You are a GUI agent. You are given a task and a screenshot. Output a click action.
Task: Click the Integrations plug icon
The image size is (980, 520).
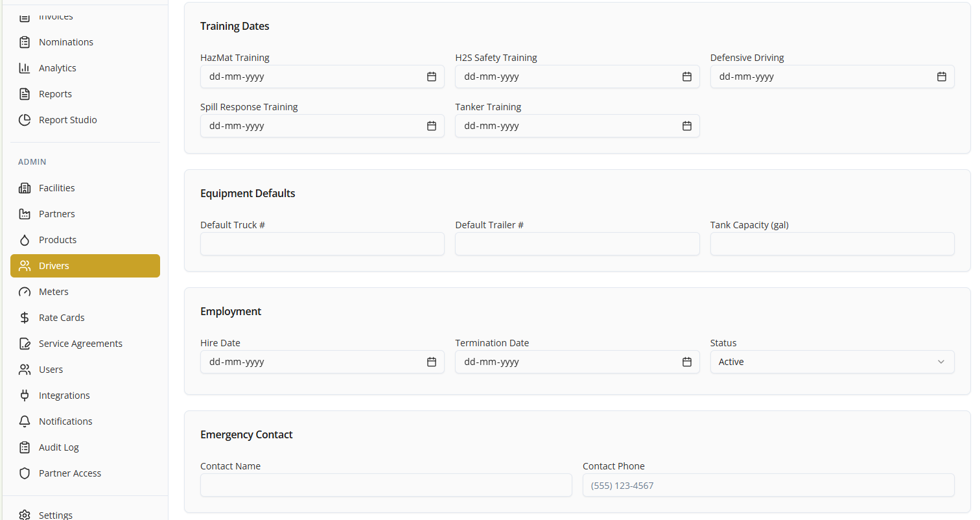pyautogui.click(x=25, y=396)
